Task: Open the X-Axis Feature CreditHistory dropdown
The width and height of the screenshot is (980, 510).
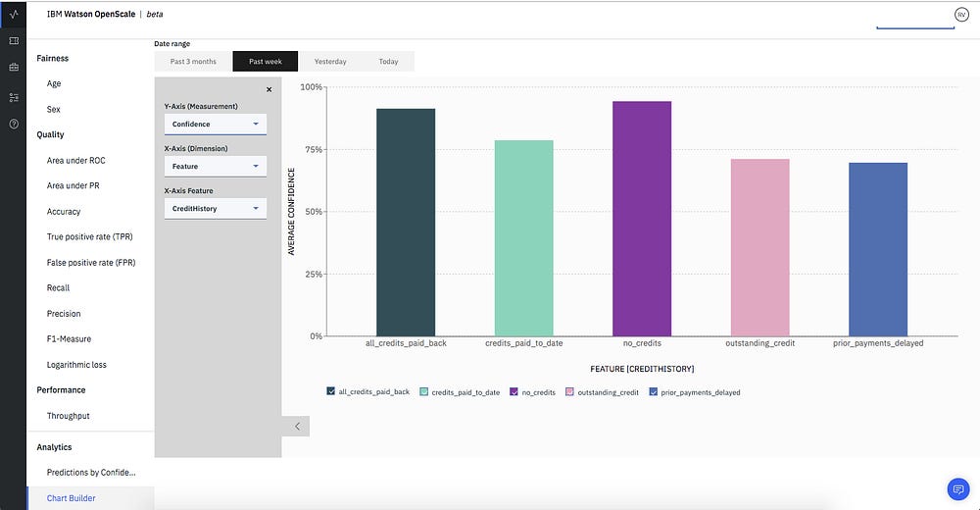Action: pos(215,208)
